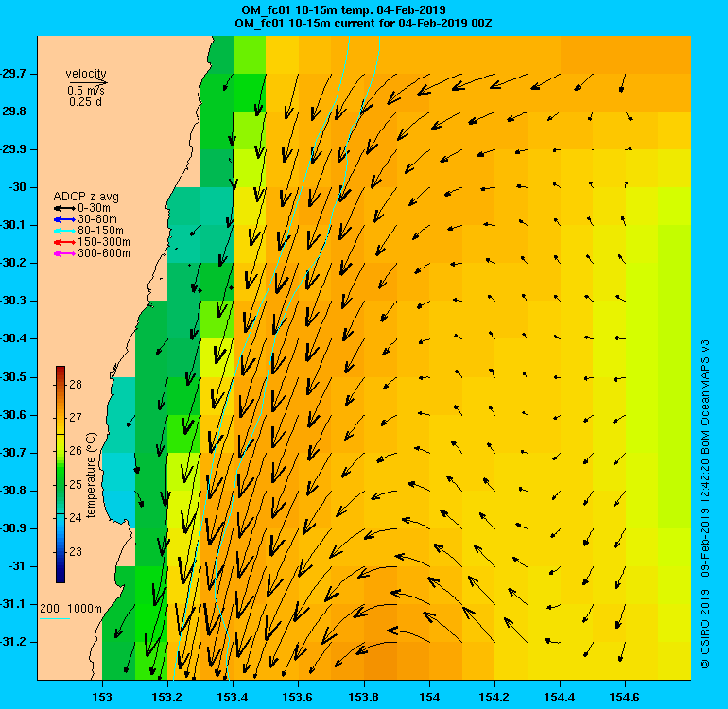
Task: Click the '27' colour bar tick label
Action: point(76,418)
